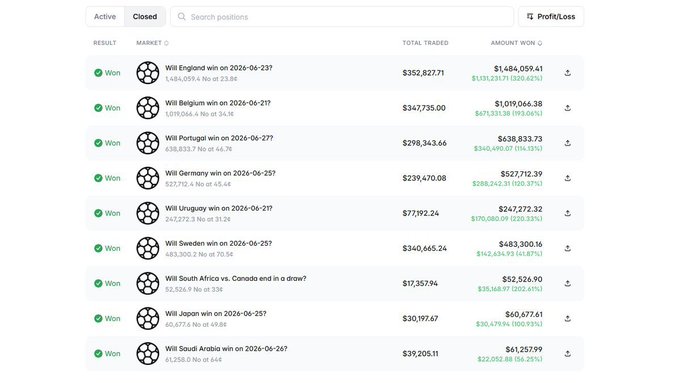Click the total traded value $352,827.71

tap(423, 73)
